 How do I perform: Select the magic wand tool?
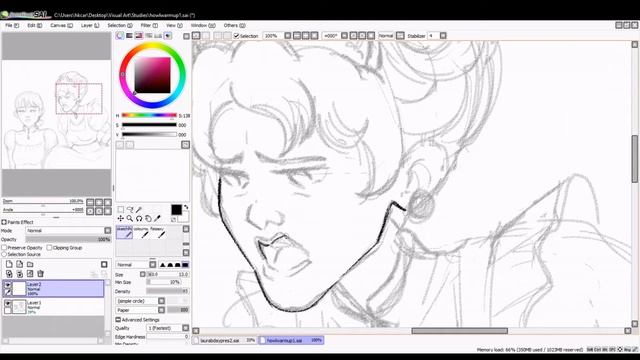(x=139, y=209)
